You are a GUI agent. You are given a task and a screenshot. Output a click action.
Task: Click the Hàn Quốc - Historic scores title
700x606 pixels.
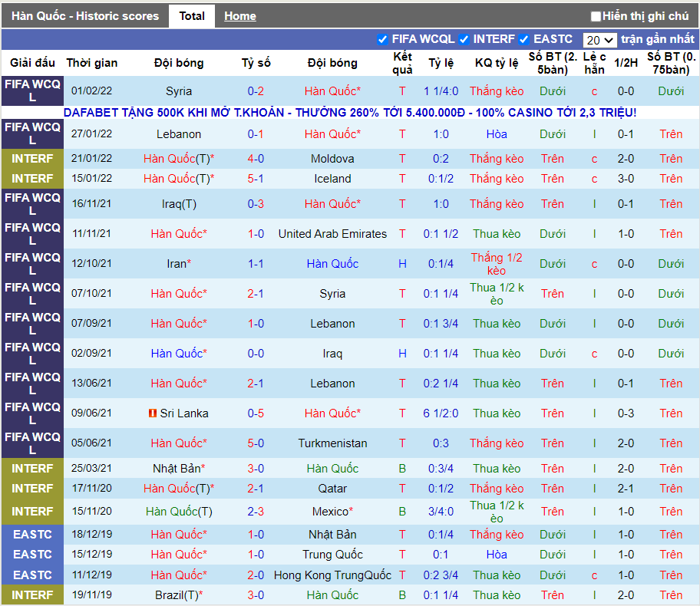tap(85, 16)
